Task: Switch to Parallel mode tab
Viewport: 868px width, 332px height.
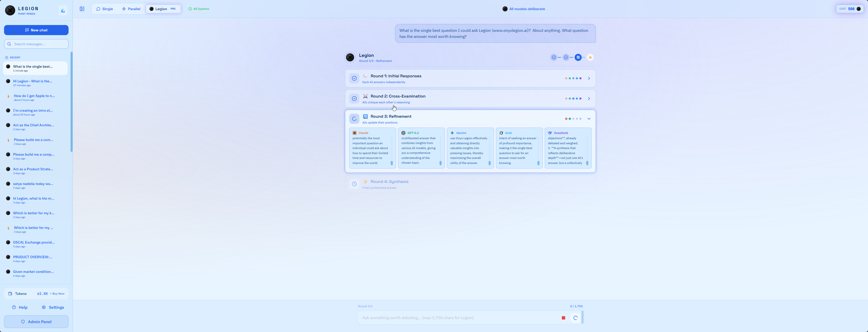Action: [131, 9]
